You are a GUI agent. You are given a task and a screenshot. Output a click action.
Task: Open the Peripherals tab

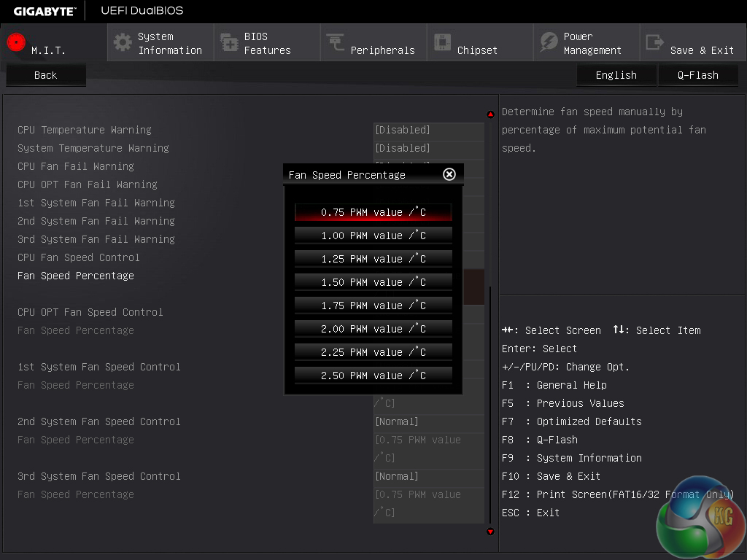(382, 50)
